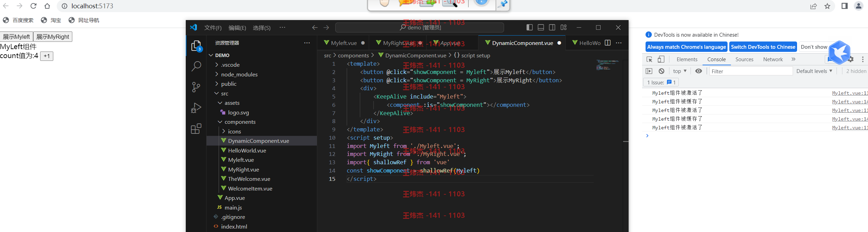Toggle the bottom panel layout icon
Viewport: 868px width, 232px height.
point(541,27)
